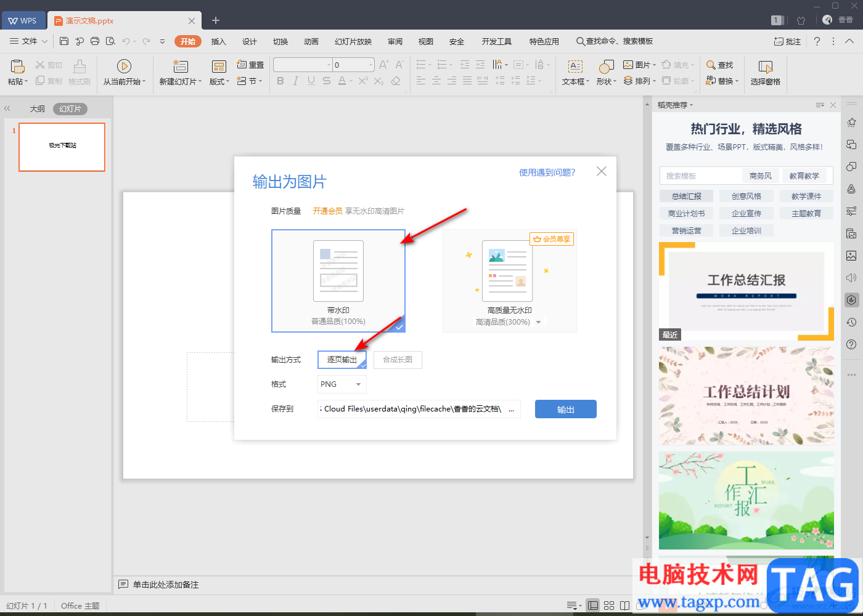Select the 商业计划书 template category

coord(687,213)
